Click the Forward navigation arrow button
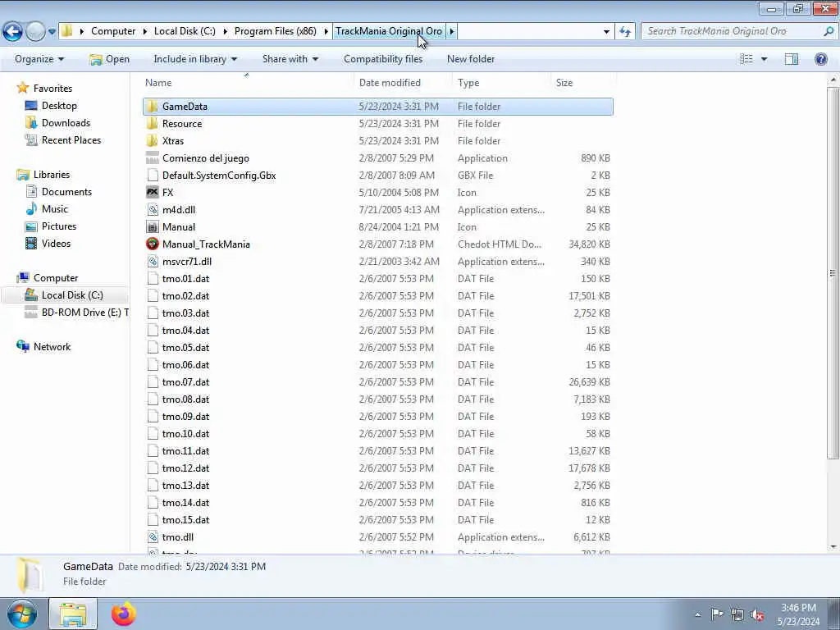The height and width of the screenshot is (630, 840). pyautogui.click(x=35, y=32)
